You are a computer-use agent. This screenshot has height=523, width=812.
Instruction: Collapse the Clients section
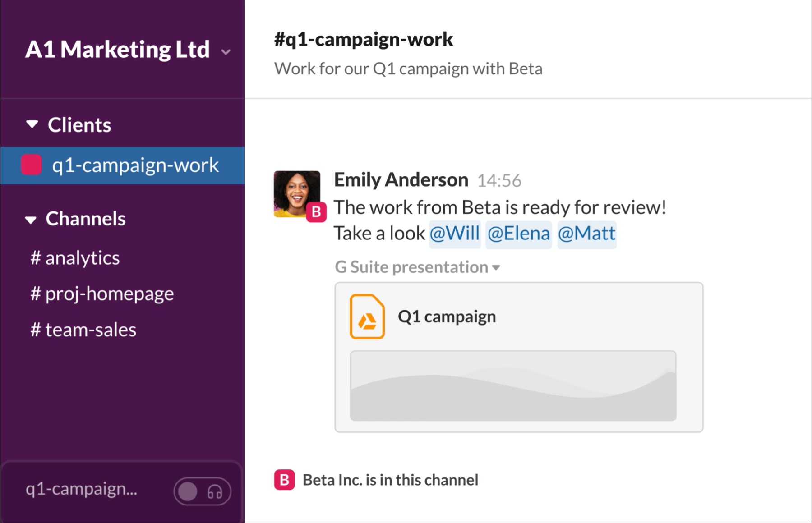32,124
